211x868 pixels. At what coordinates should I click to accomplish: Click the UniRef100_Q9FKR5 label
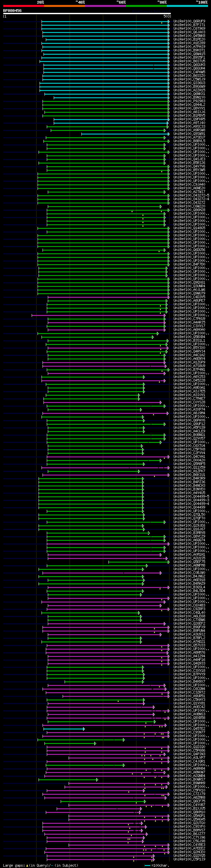(x=190, y=119)
